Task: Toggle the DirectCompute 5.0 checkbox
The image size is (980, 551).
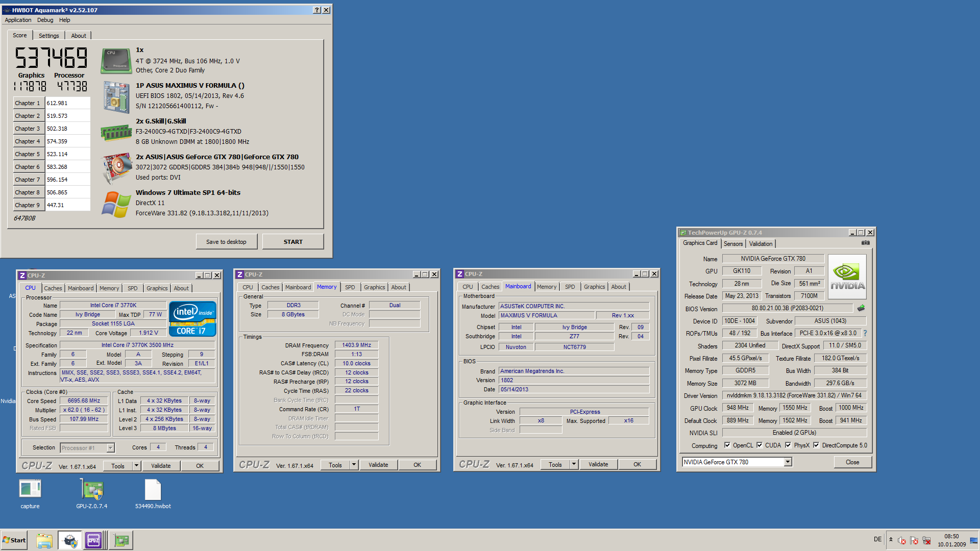Action: click(x=816, y=445)
